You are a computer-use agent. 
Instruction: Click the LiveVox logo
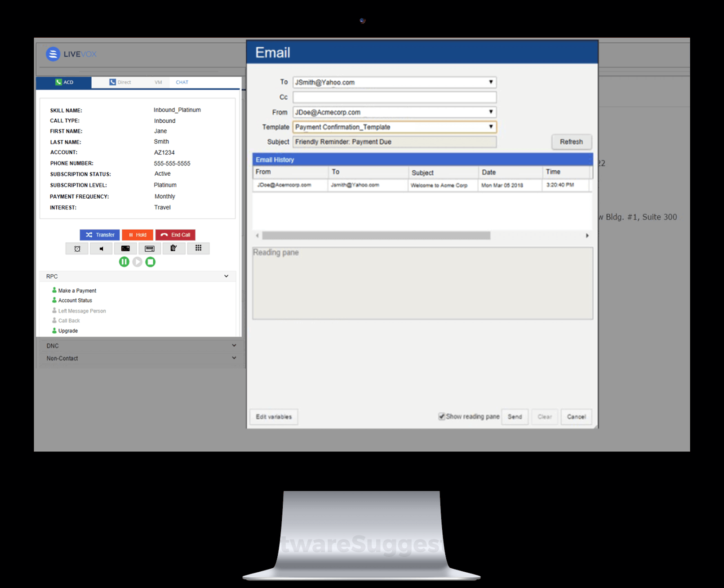click(71, 54)
